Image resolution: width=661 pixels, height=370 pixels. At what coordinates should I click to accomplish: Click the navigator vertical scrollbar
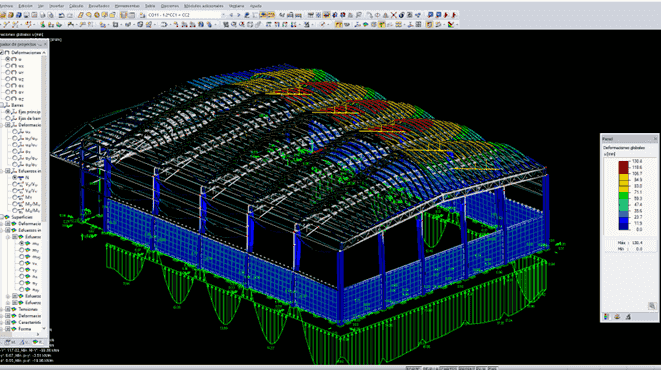44,190
